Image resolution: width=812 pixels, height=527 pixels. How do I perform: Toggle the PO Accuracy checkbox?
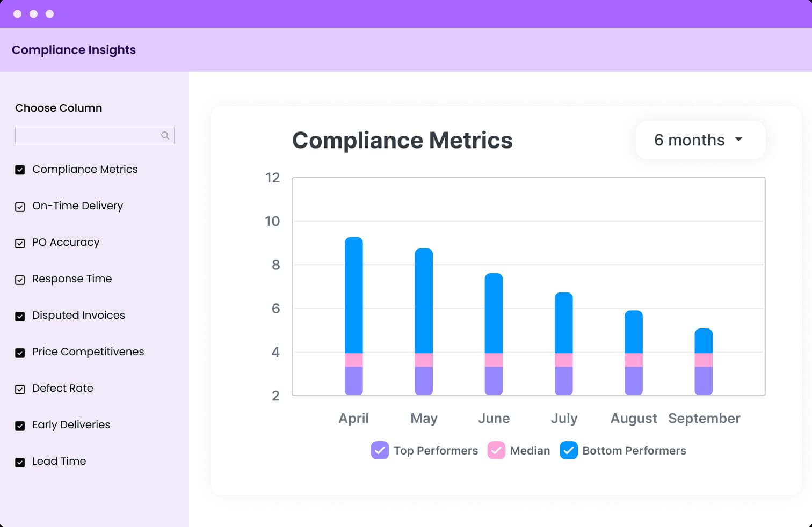click(20, 243)
